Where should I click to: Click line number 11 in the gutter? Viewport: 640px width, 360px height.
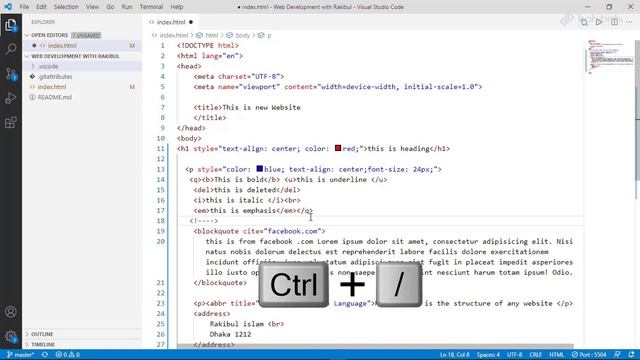point(160,149)
